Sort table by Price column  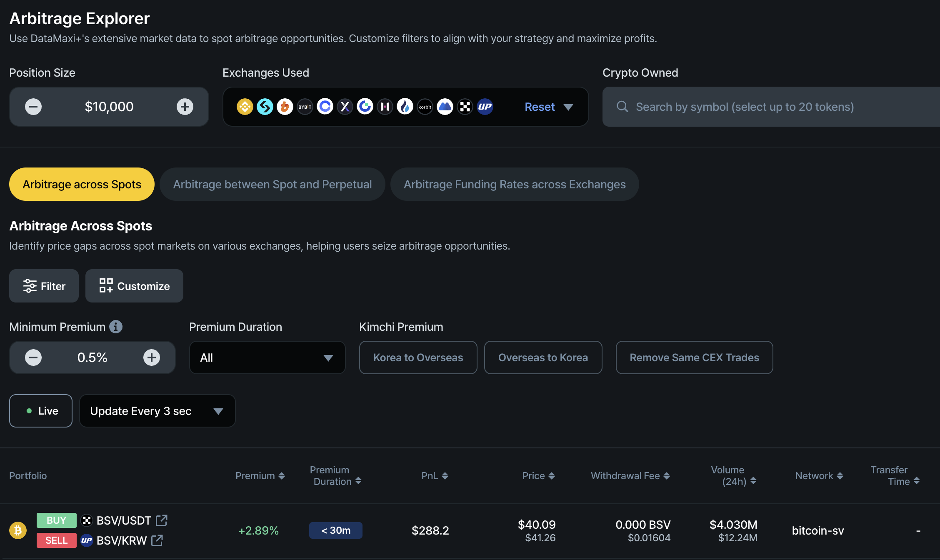pyautogui.click(x=538, y=476)
